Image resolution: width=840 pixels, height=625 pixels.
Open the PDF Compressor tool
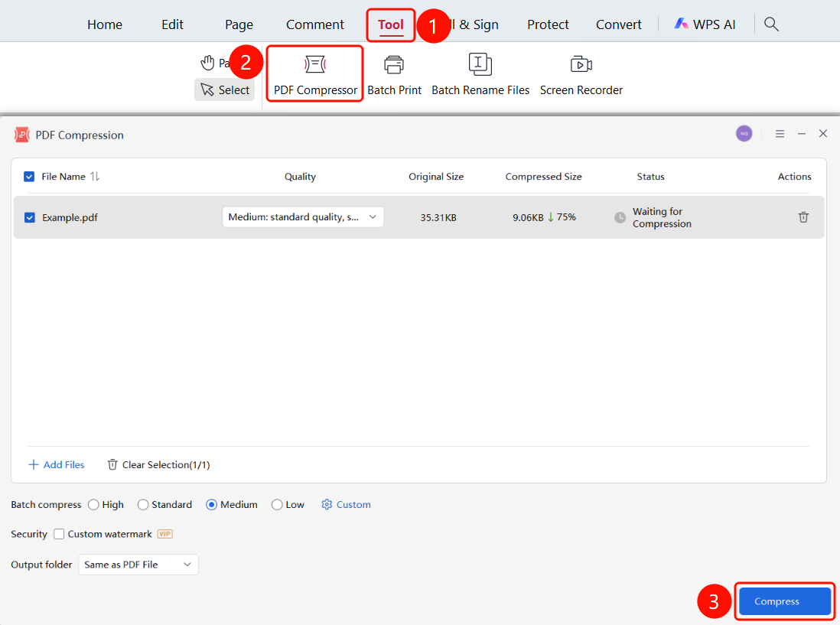point(315,74)
